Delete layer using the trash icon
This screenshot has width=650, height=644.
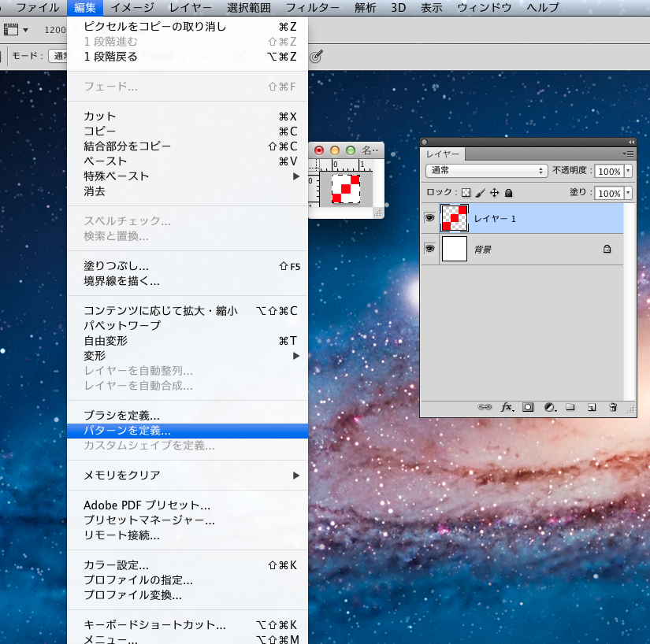coord(613,407)
